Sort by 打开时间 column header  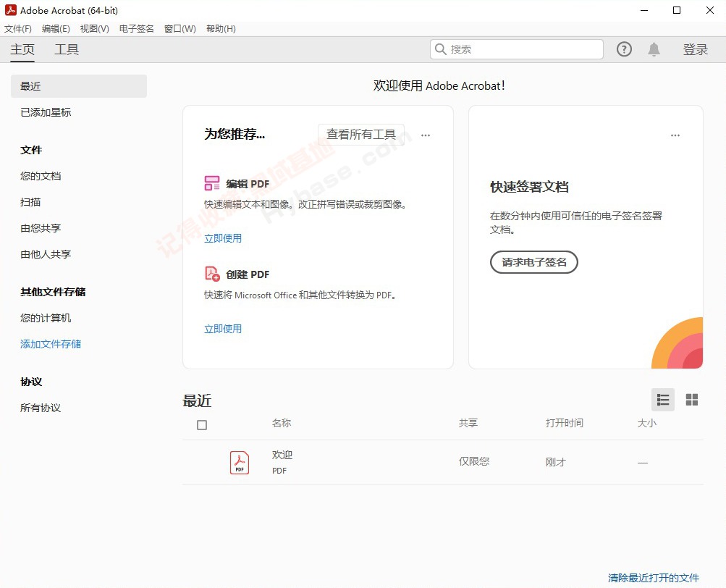tap(565, 423)
